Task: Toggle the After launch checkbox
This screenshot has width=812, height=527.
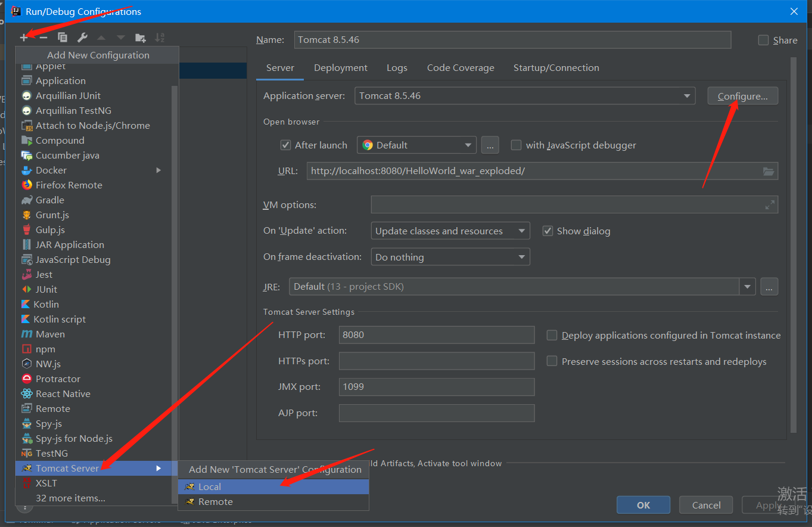Action: coord(285,145)
